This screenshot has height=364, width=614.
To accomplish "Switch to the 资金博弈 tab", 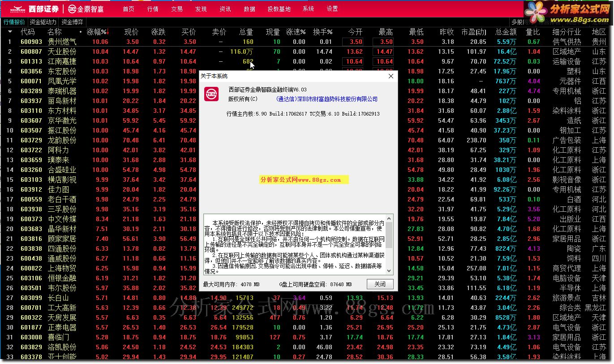I will tap(72, 22).
